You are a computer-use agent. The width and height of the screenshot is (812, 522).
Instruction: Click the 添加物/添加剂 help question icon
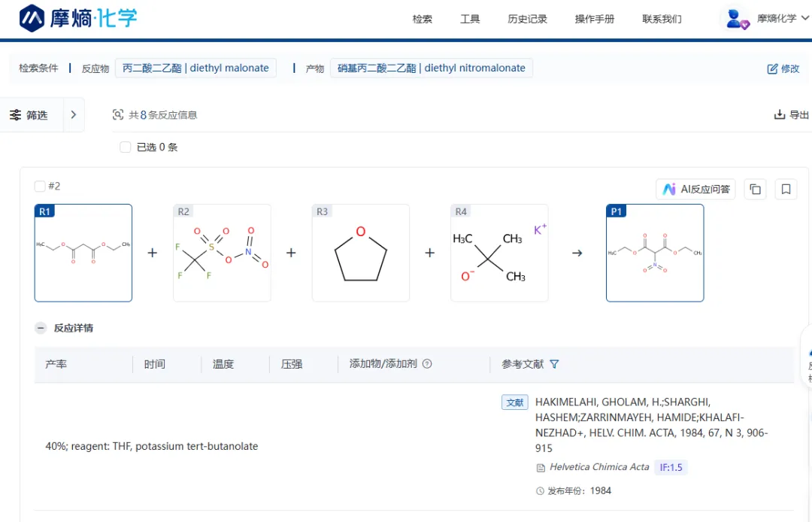coord(427,364)
